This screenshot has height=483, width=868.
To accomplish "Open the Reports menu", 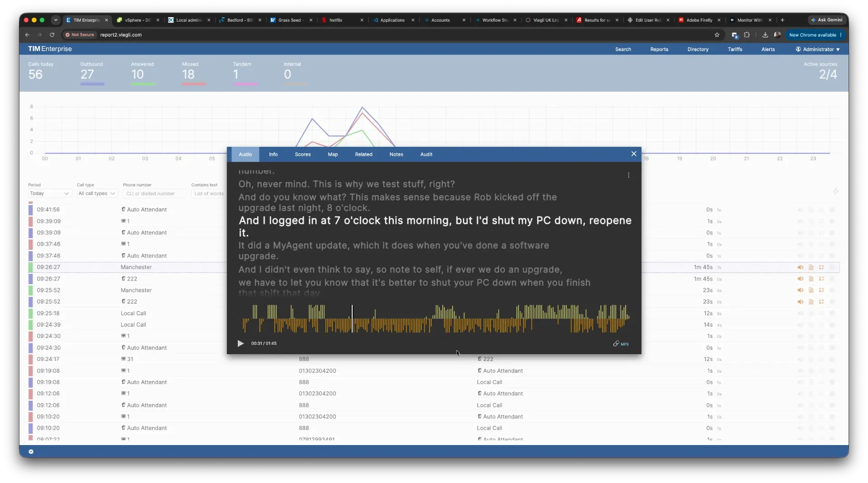I will point(659,49).
